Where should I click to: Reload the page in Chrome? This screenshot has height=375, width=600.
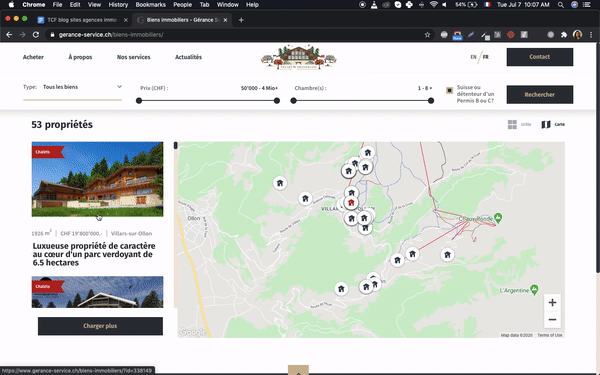coord(36,35)
